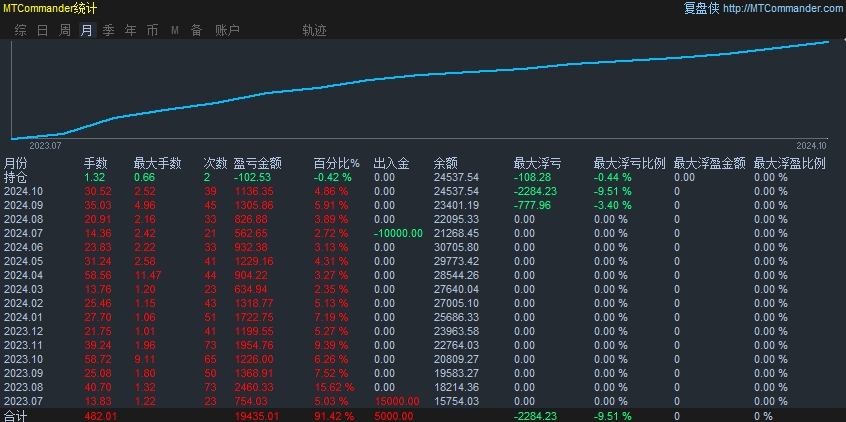This screenshot has height=422, width=846.
Task: Click the -3.40 % floating loss ratio
Action: (x=612, y=205)
